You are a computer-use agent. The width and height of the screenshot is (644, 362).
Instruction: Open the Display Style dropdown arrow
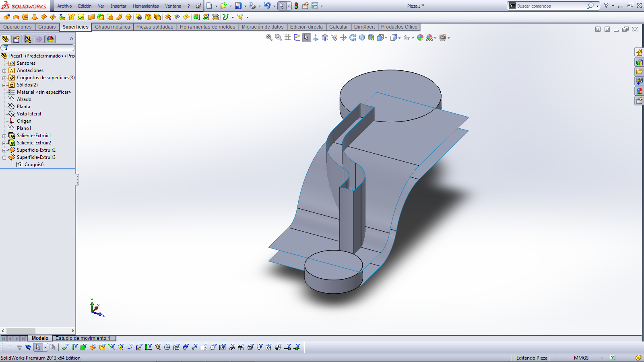coord(399,38)
